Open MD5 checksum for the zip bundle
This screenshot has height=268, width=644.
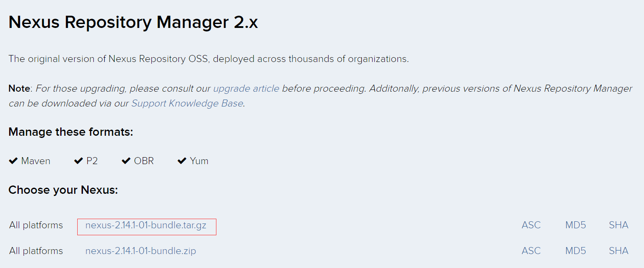point(575,251)
